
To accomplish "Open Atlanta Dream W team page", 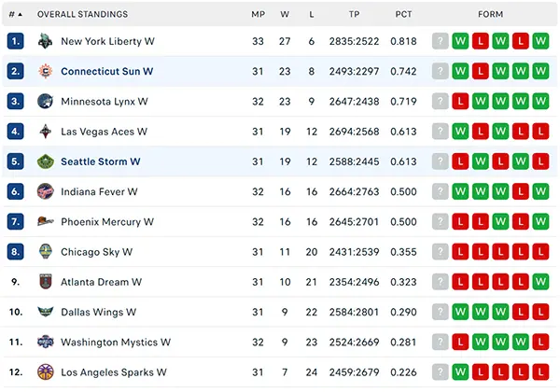I will [x=101, y=282].
